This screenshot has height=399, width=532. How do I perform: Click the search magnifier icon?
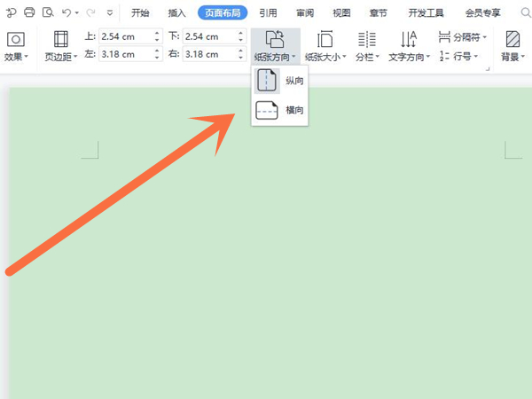[526, 13]
